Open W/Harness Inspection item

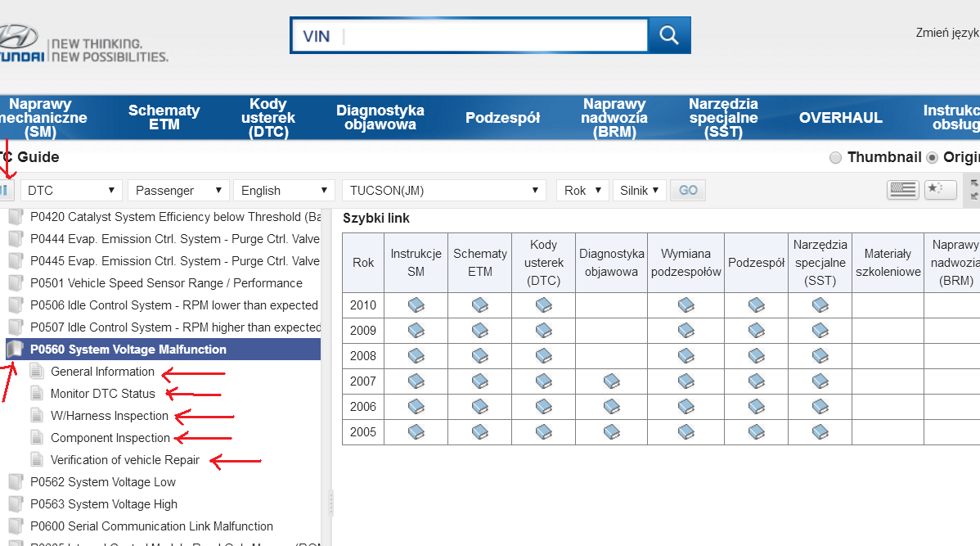coord(110,416)
